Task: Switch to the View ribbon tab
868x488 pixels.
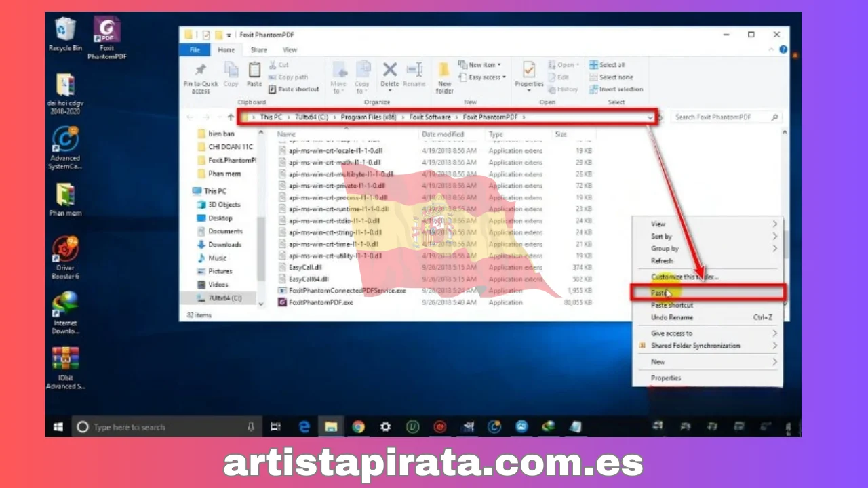Action: click(290, 50)
